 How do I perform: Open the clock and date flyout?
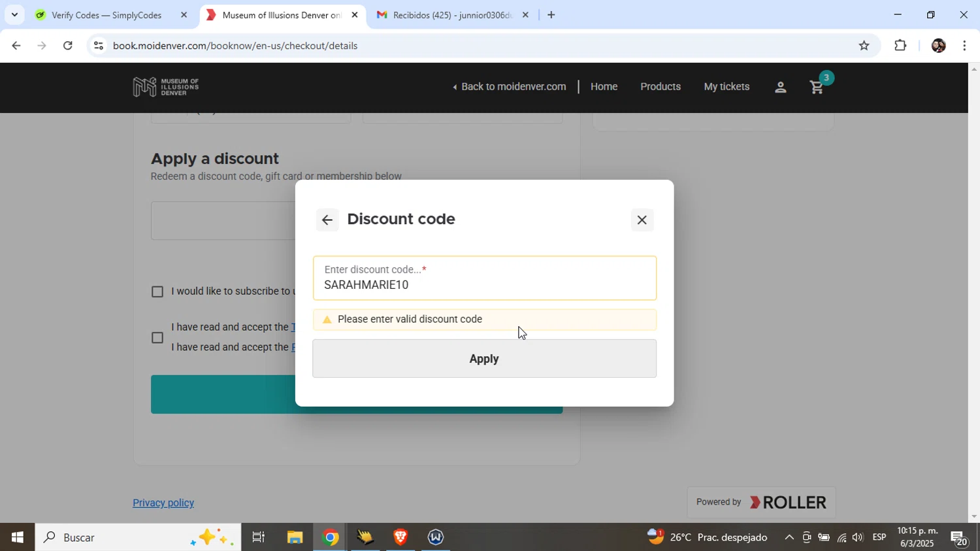[x=918, y=537]
